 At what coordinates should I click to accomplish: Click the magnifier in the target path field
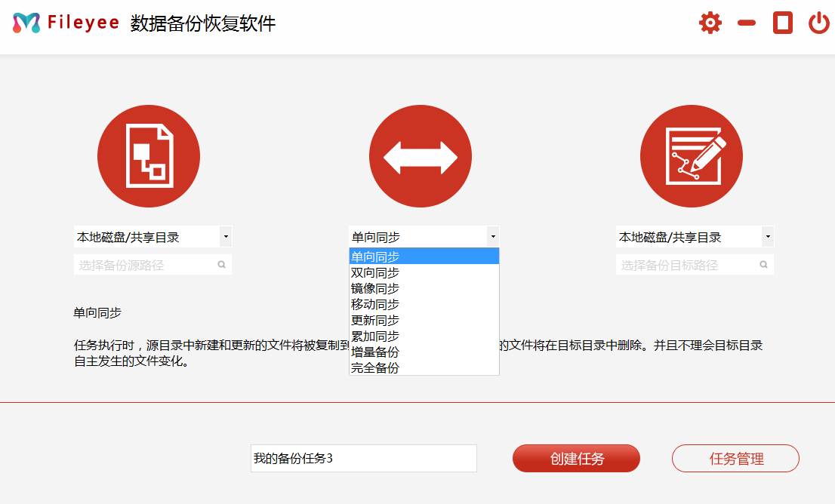[x=763, y=264]
